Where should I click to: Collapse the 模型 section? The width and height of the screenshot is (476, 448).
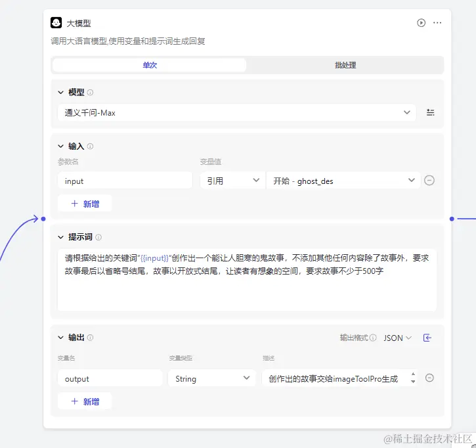point(60,93)
